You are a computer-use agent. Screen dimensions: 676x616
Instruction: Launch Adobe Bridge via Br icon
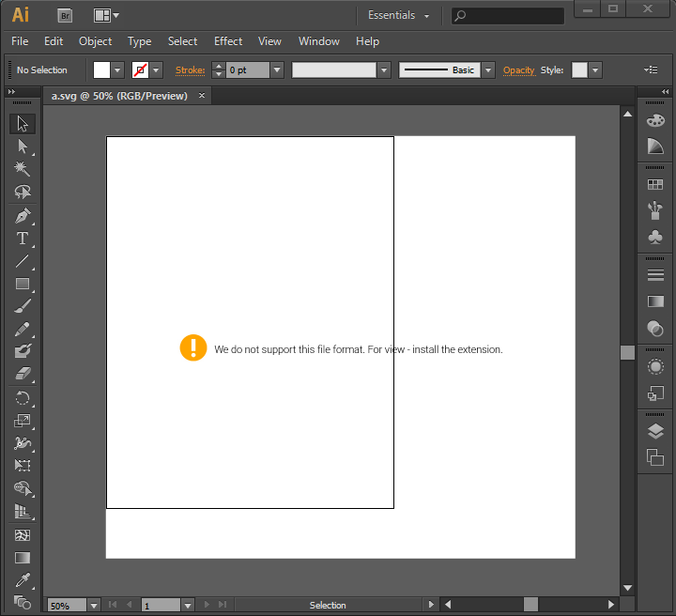65,16
